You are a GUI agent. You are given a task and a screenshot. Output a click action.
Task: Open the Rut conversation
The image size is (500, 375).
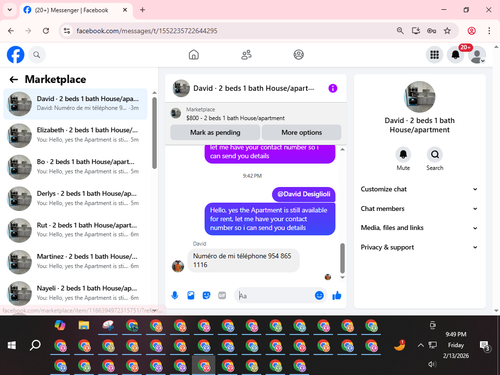[x=75, y=230]
